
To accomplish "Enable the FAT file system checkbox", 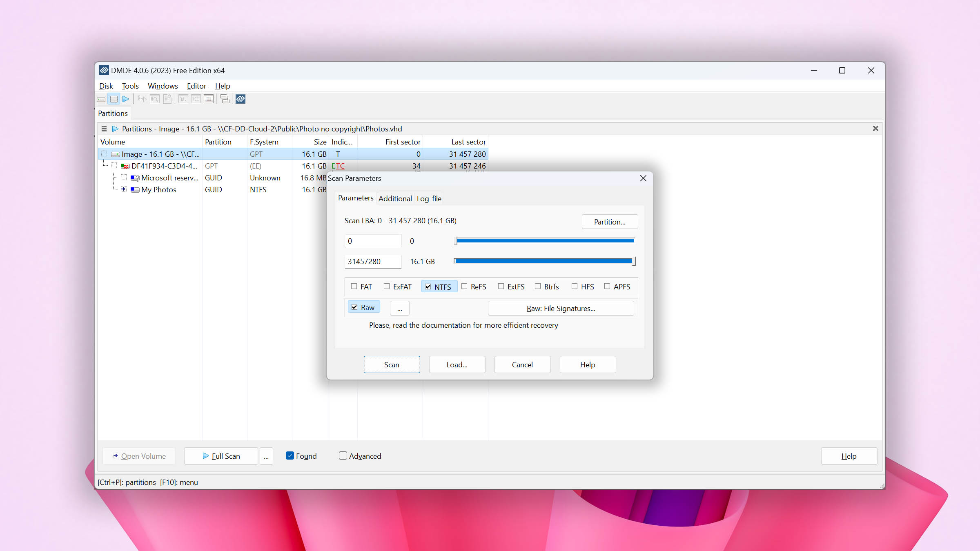I will (354, 287).
